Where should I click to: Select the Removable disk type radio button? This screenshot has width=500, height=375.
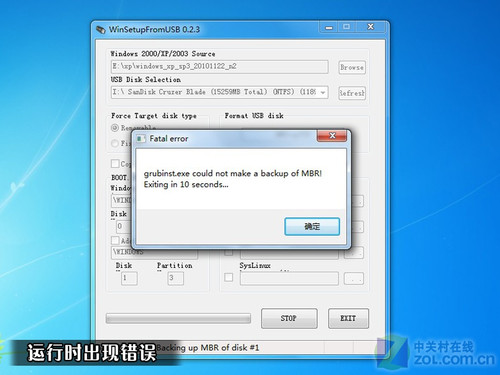click(x=115, y=128)
